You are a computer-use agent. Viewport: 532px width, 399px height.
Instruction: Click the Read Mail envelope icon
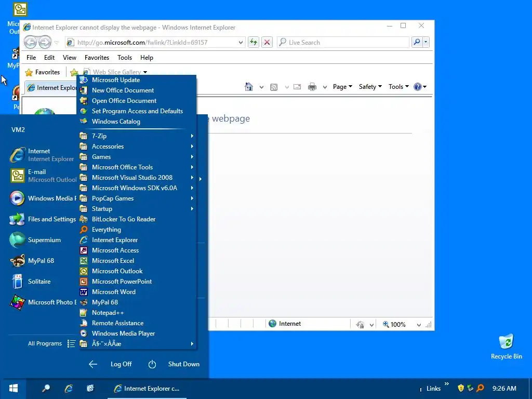pos(297,87)
